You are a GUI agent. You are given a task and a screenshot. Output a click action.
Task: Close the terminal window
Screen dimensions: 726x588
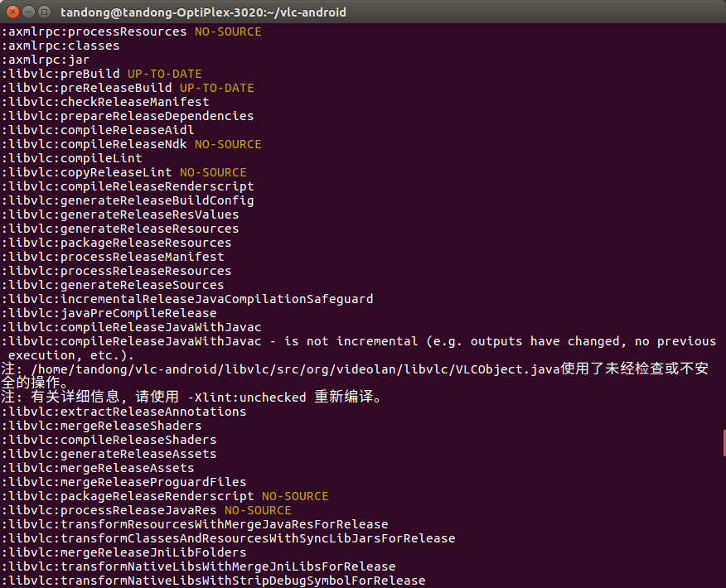click(x=13, y=12)
